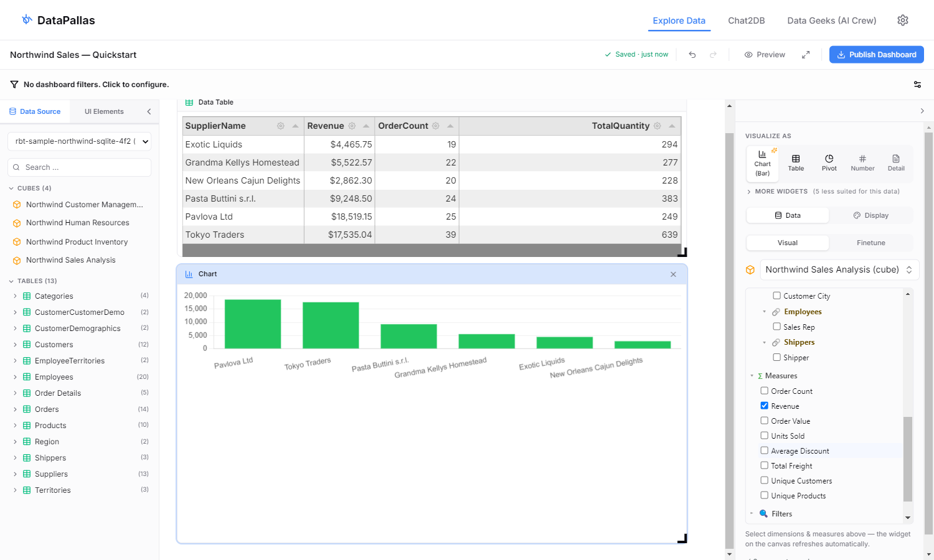Open the Explore Data tab

click(679, 21)
